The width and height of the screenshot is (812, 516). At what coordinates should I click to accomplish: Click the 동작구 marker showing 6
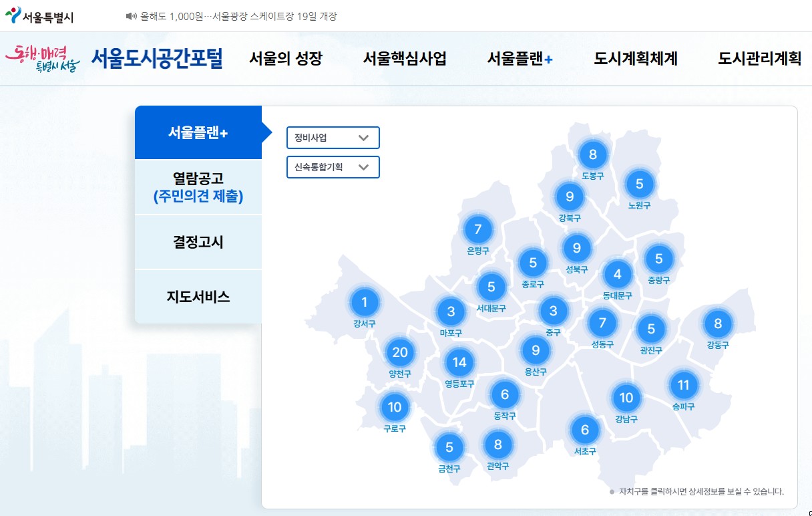click(x=505, y=394)
